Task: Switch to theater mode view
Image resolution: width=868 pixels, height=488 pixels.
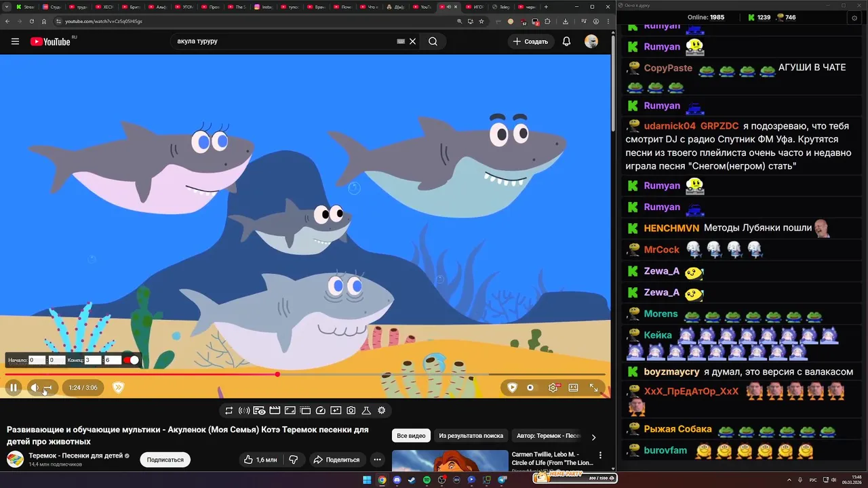Action: (x=573, y=388)
